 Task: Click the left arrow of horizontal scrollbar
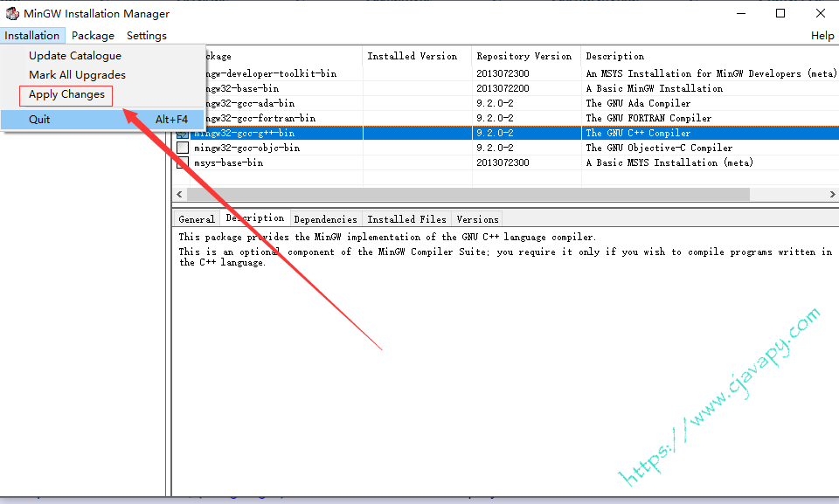coord(180,194)
